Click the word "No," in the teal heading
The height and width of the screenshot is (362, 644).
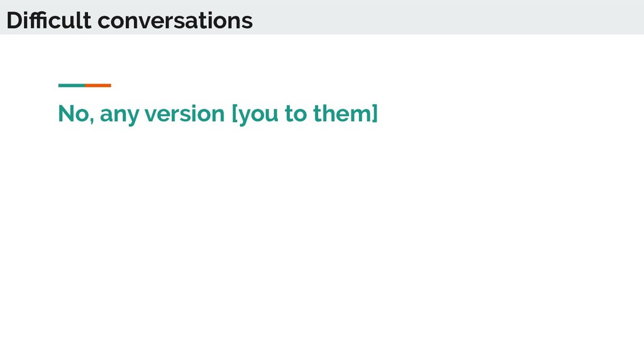(x=76, y=114)
